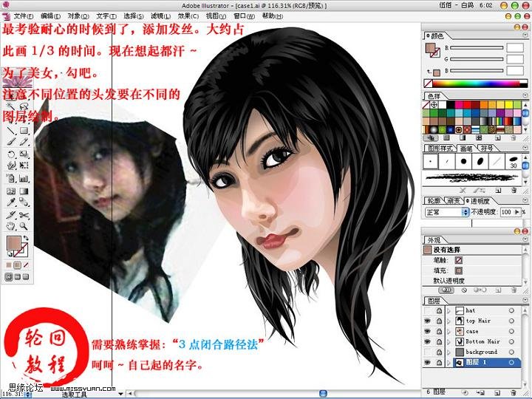The width and height of the screenshot is (532, 399).
Task: Toggle visibility of the Botton Hair layer
Action: click(428, 341)
